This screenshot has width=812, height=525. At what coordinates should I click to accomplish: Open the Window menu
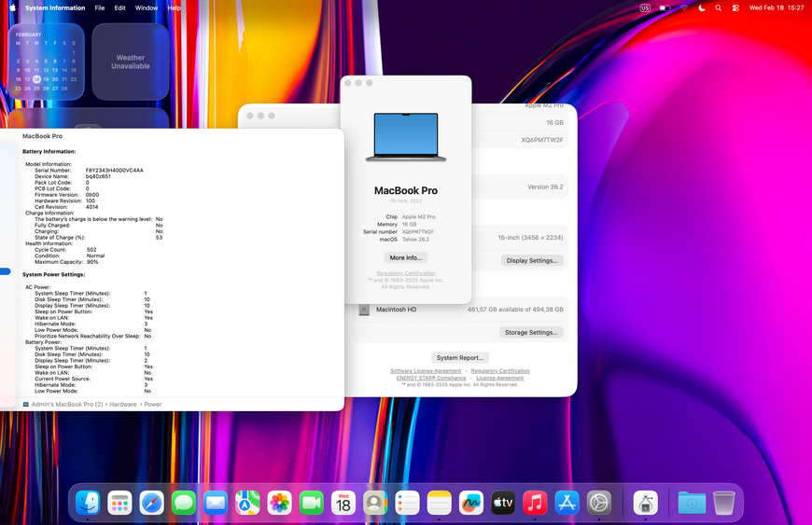click(147, 7)
